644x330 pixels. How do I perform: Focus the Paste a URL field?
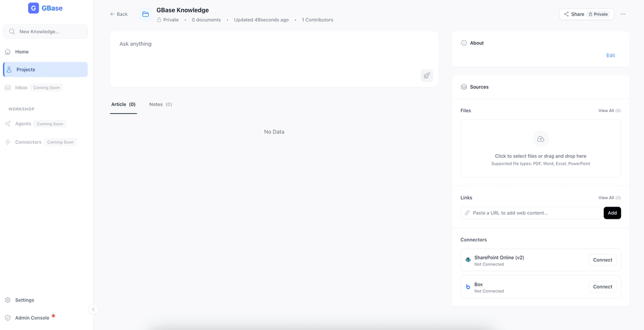531,213
